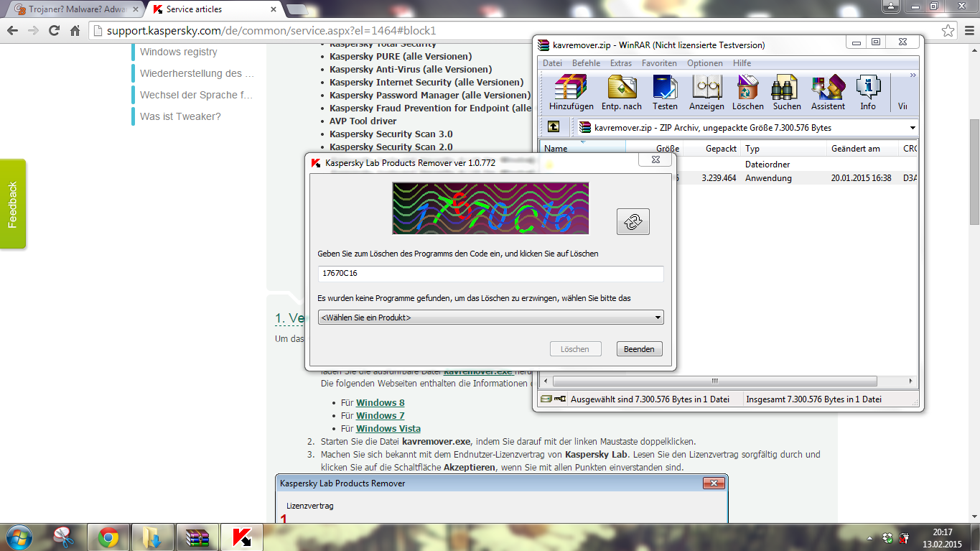Sort WinRAR list by Geändert am column
The image size is (980, 551).
pos(863,149)
